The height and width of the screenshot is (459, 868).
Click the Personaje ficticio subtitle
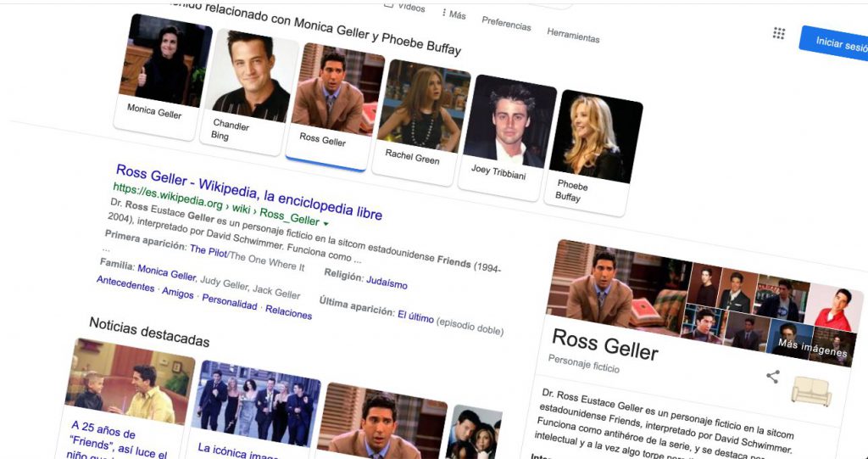coord(583,364)
